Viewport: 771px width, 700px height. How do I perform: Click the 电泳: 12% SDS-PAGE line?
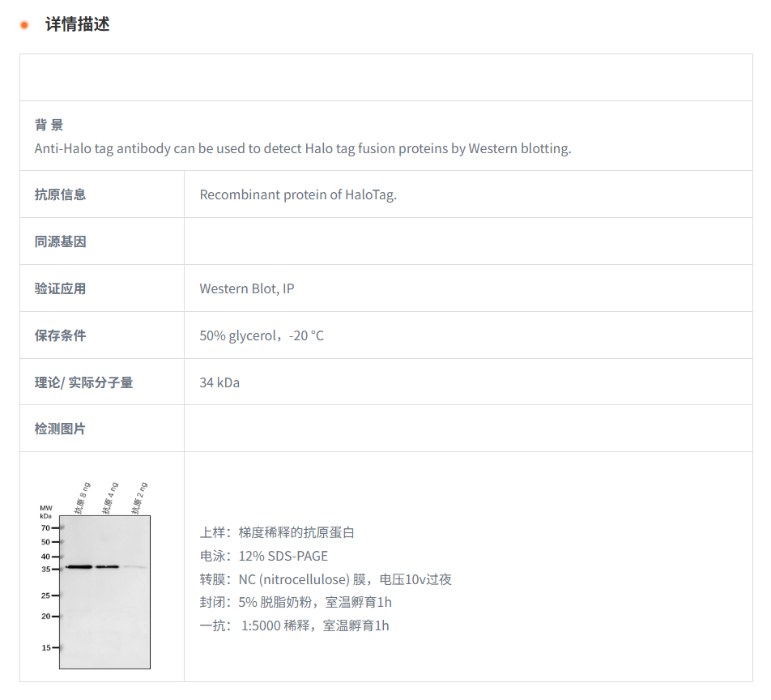point(264,556)
